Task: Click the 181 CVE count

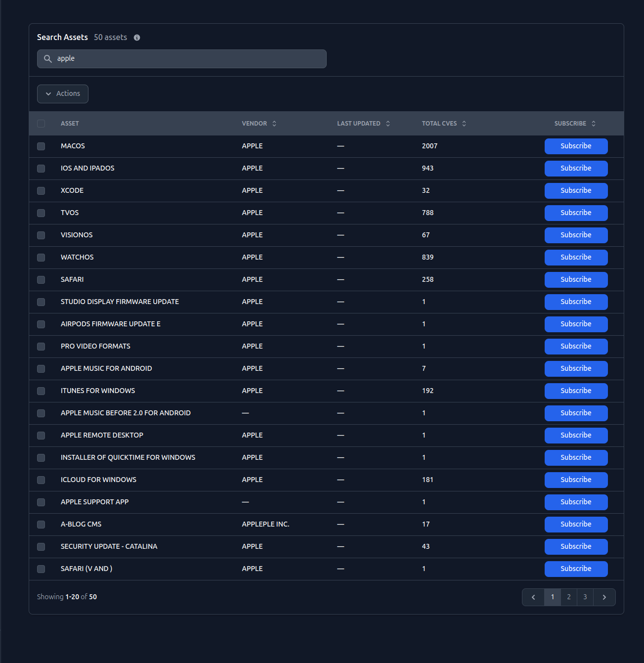Action: [428, 480]
